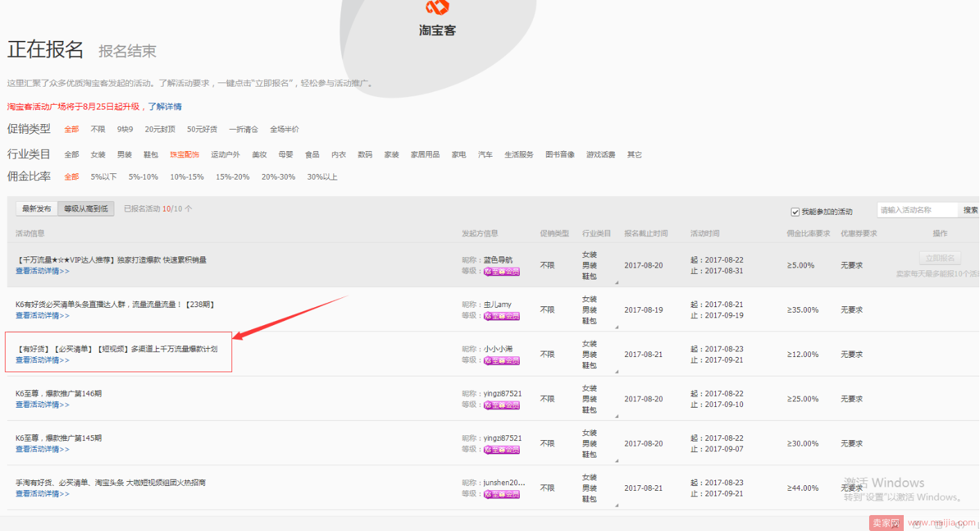980x531 pixels.
Task: Filter commission rate 5%-10%
Action: click(x=143, y=177)
